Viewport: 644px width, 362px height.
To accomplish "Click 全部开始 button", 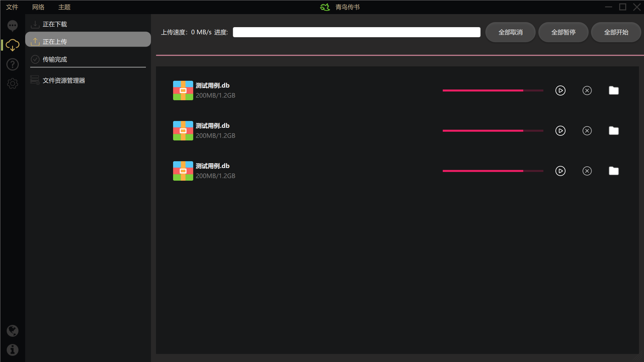I will [616, 32].
